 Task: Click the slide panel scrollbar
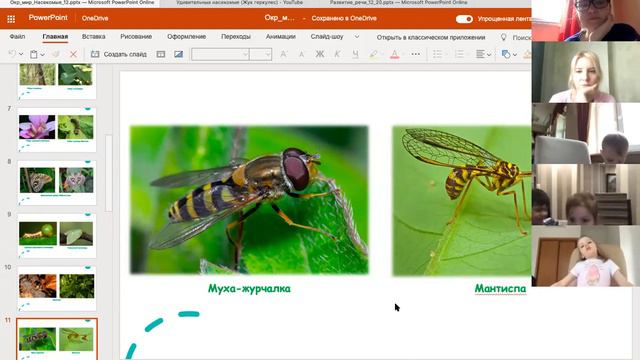point(108,173)
